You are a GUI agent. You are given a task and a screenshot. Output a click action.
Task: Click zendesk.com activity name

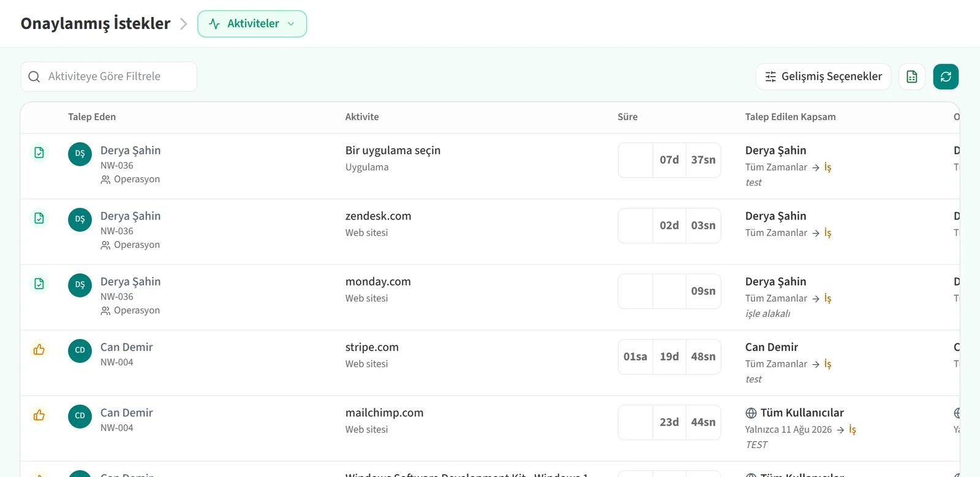click(x=378, y=216)
